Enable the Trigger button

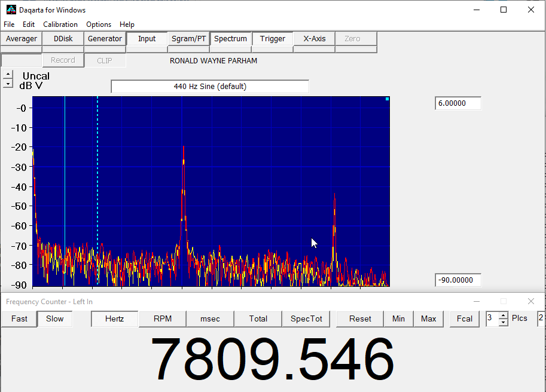pyautogui.click(x=272, y=39)
